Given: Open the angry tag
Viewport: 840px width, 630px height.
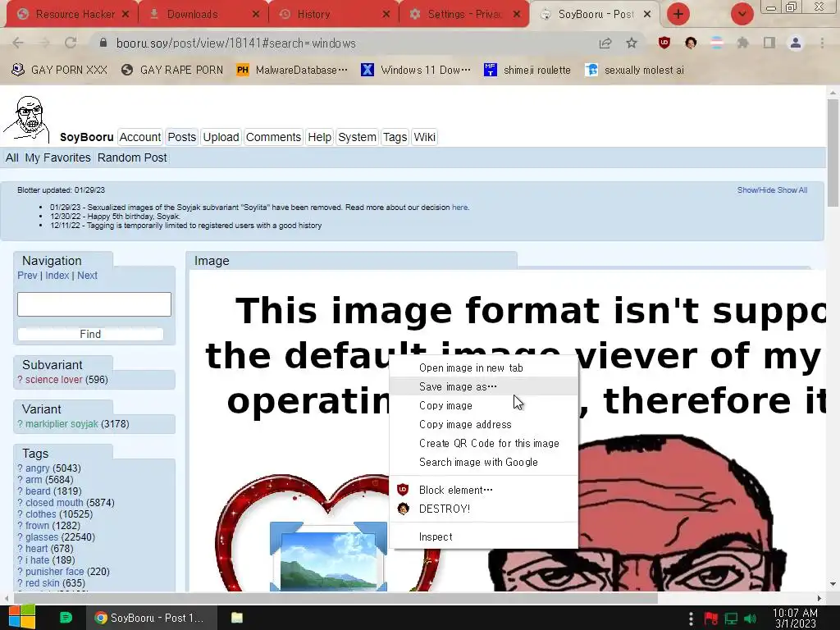Looking at the screenshot, I should [x=38, y=468].
